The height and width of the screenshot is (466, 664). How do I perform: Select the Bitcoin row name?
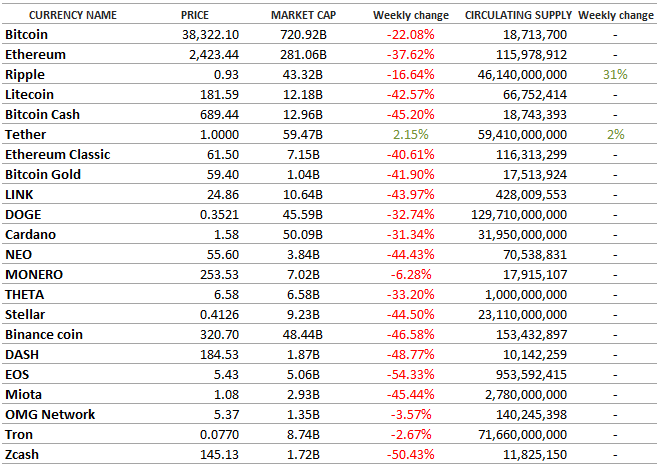(26, 35)
